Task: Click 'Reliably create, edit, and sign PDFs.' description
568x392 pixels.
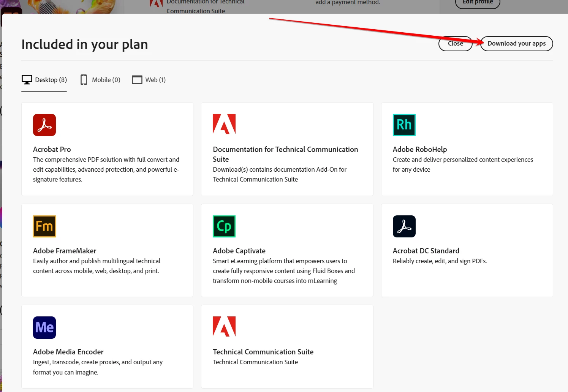Action: (x=440, y=261)
